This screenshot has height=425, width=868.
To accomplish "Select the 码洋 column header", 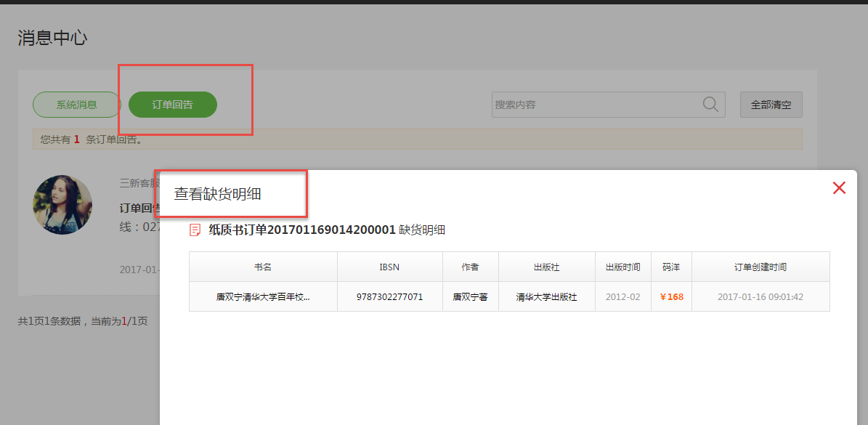I will pyautogui.click(x=671, y=267).
